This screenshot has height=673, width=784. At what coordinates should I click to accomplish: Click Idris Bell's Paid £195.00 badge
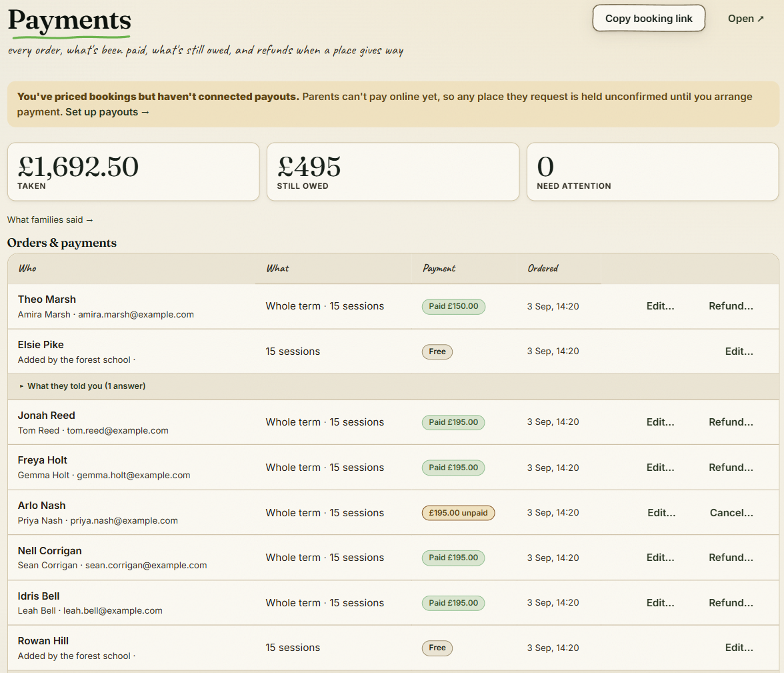453,603
